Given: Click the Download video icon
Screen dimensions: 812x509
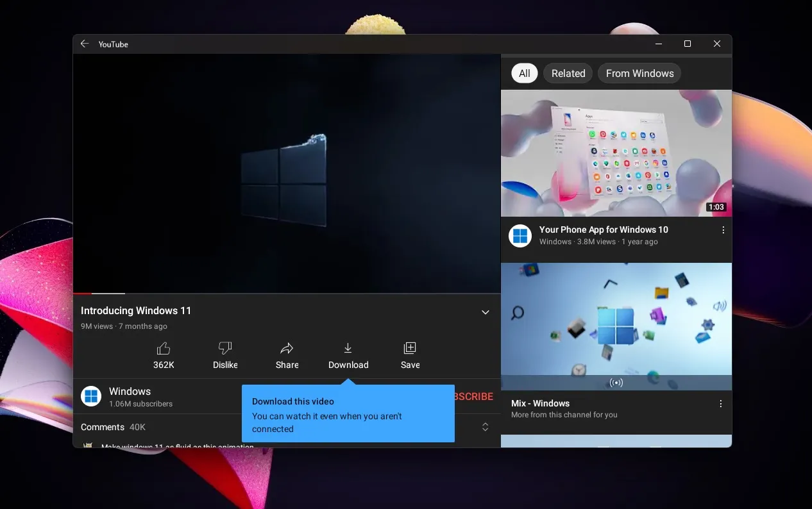Looking at the screenshot, I should pos(348,348).
